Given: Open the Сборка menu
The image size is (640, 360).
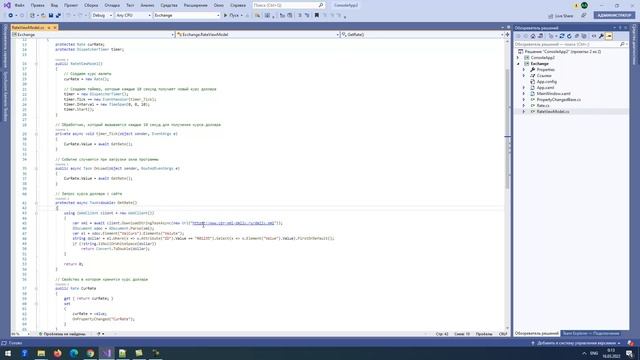Looking at the screenshot, I should tap(91, 5).
